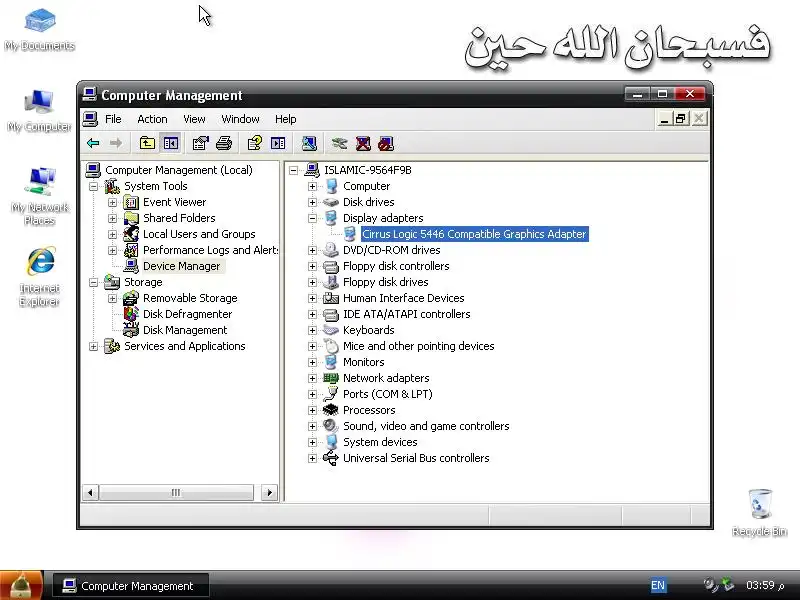
Task: Click the left pane horizontal scrollbar thumb
Action: (x=176, y=492)
